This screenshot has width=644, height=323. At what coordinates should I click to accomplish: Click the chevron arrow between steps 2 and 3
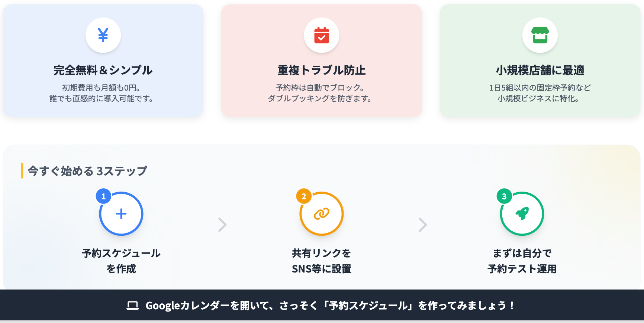(422, 225)
